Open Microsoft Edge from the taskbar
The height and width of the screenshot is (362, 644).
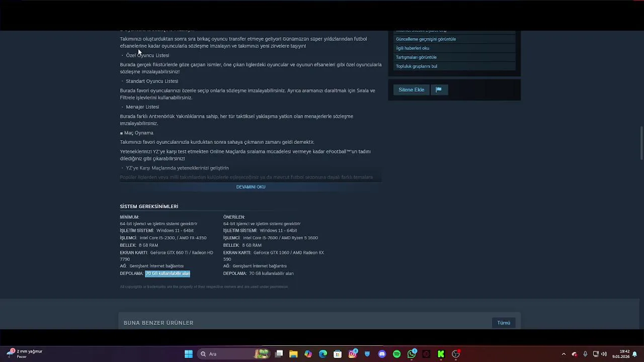click(323, 354)
